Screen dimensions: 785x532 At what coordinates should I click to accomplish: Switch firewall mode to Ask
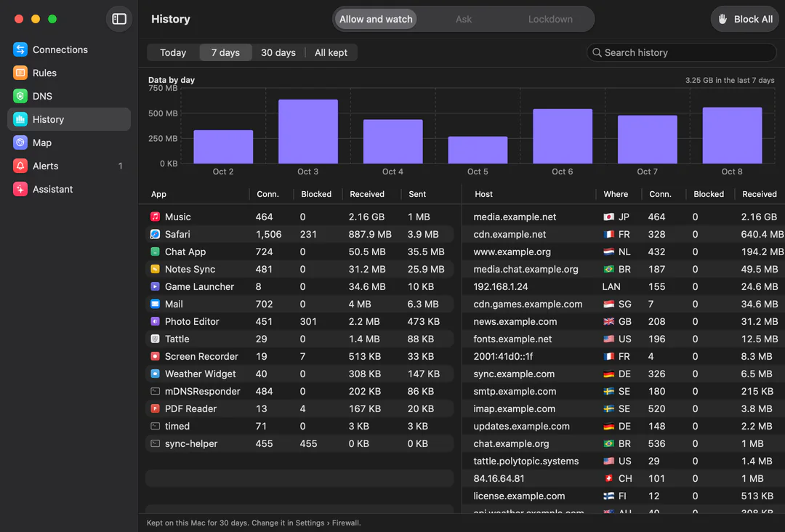[x=464, y=19]
